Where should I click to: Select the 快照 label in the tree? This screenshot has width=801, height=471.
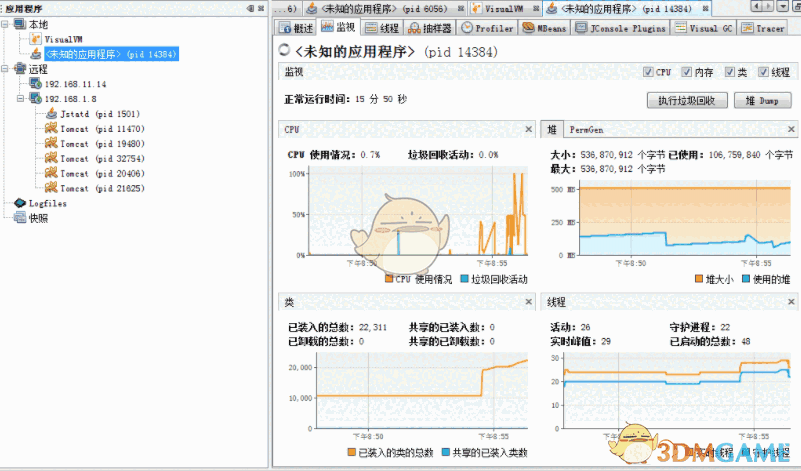click(38, 218)
